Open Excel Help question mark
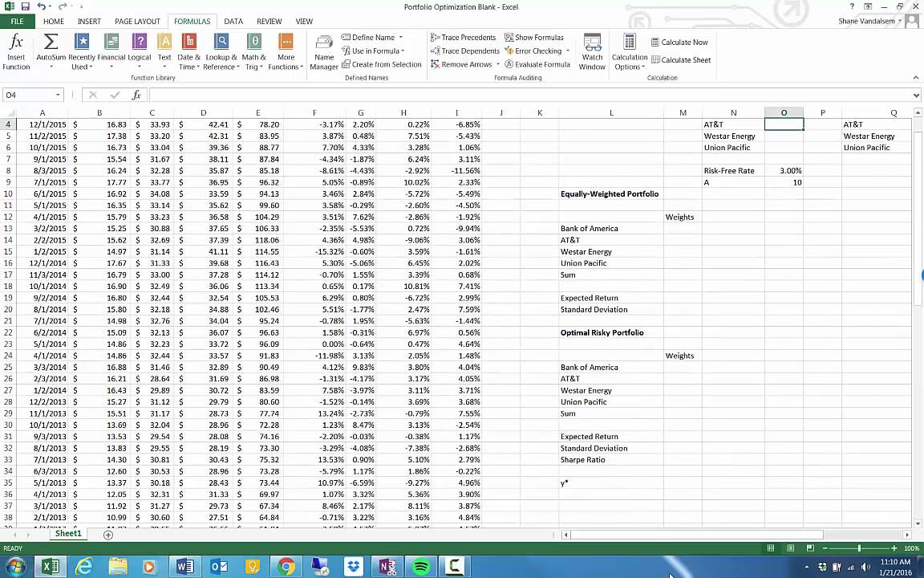 coord(852,6)
